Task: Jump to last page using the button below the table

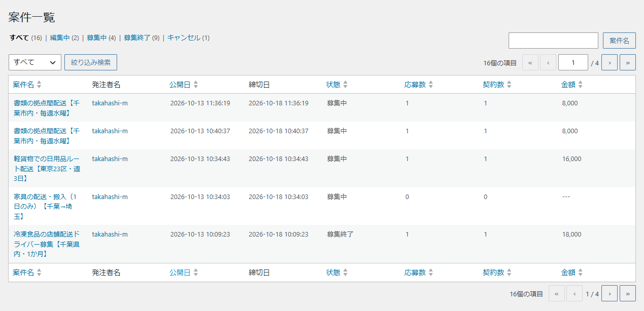Action: tap(628, 294)
